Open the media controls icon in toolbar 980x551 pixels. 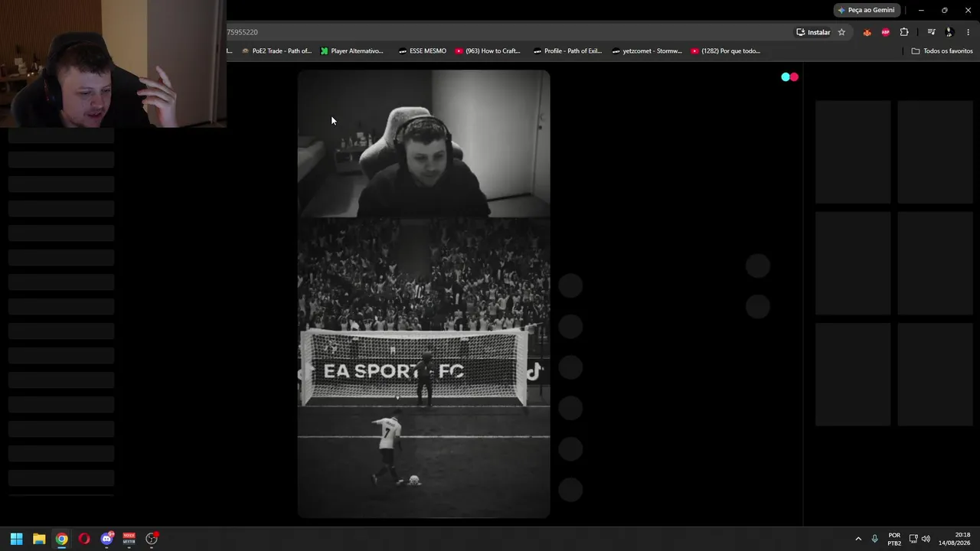click(x=931, y=32)
